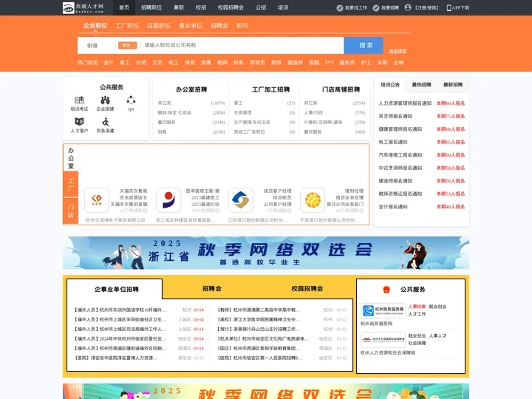Screen dimensions: 532x399
Task: Open 人事/行政 category under 门店商铺招聘
Action: [313, 112]
